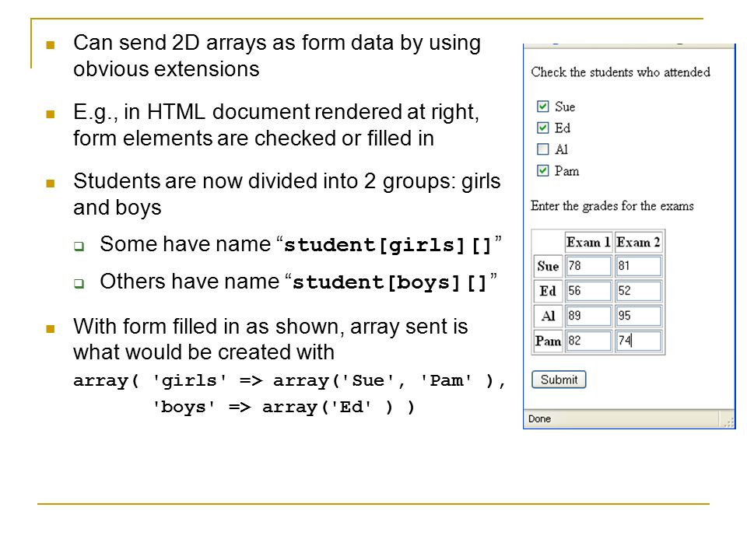Screen dimensions: 747x560
Task: Select Sue's Exam 2 grade field
Action: coord(638,266)
